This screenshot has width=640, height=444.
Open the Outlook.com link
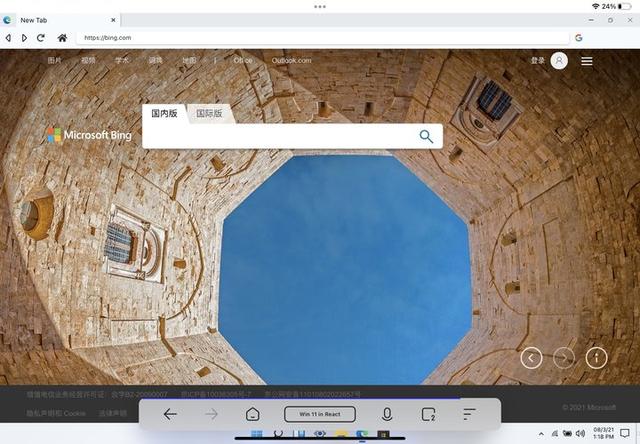291,61
